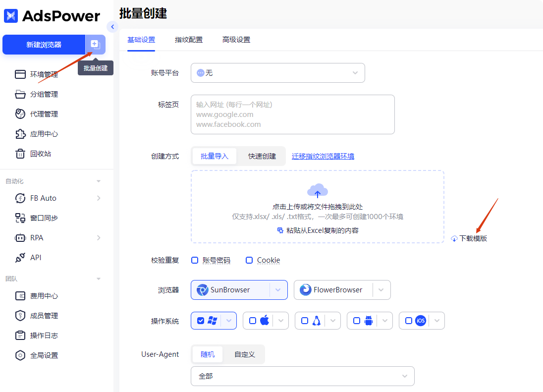Collapse the 自动化 sidebar section
This screenshot has width=543, height=392.
99,181
